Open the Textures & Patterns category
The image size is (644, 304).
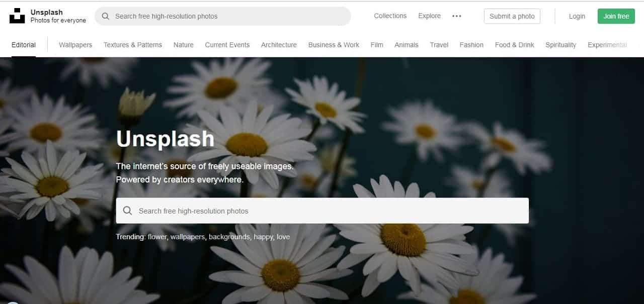133,45
